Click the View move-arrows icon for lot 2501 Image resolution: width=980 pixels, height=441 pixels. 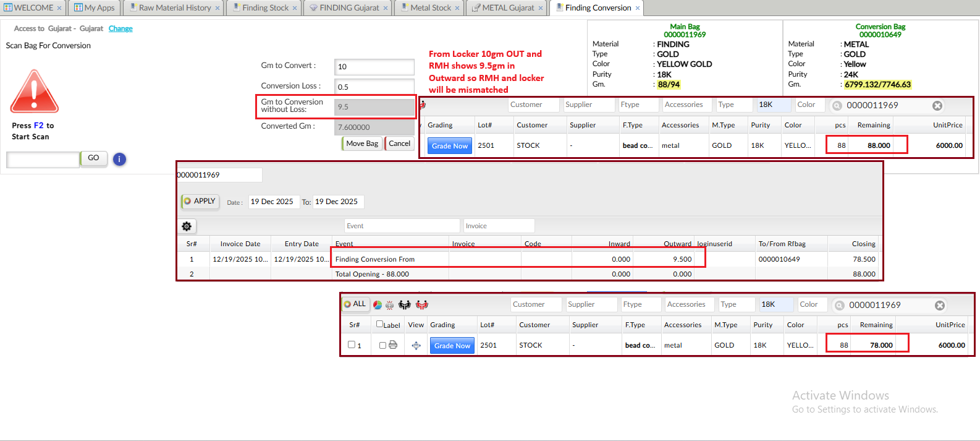(x=416, y=346)
